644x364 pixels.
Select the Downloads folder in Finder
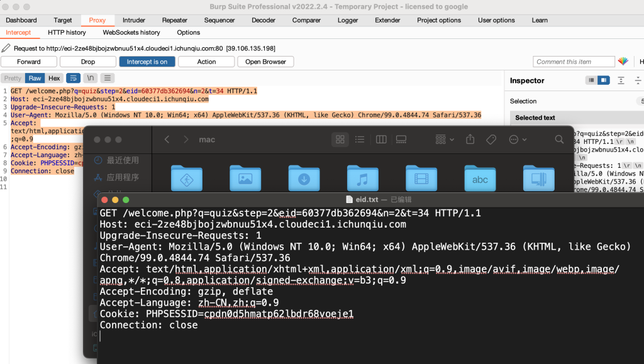304,179
